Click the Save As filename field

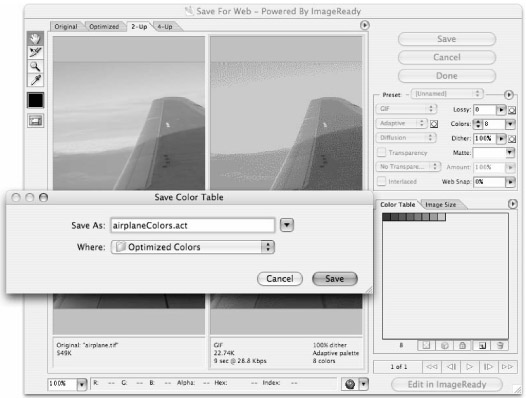tap(193, 225)
